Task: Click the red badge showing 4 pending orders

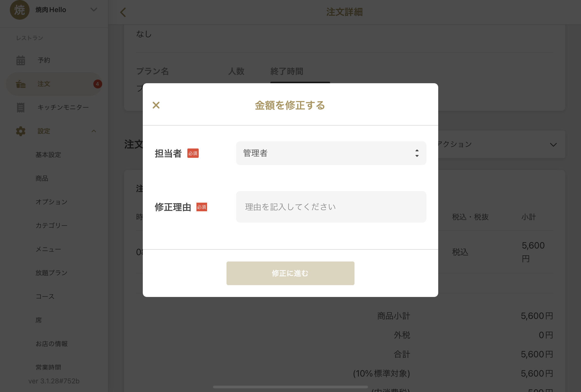Action: (x=97, y=84)
